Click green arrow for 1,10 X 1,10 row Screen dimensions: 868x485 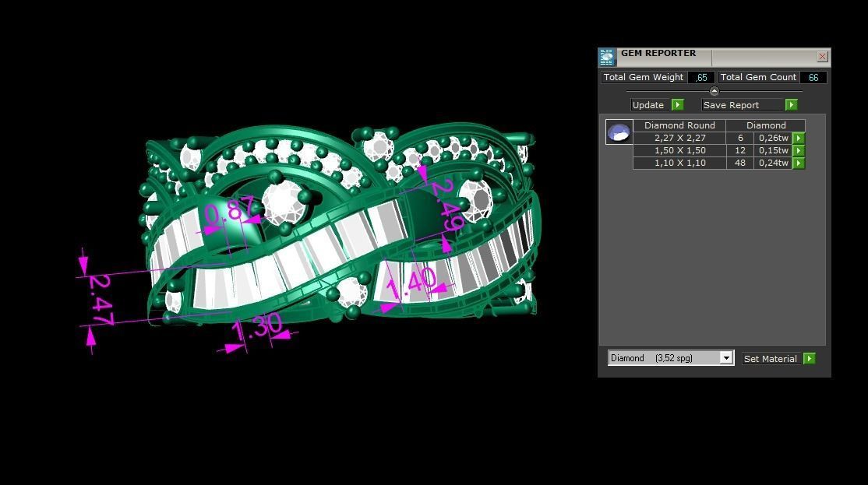(798, 163)
